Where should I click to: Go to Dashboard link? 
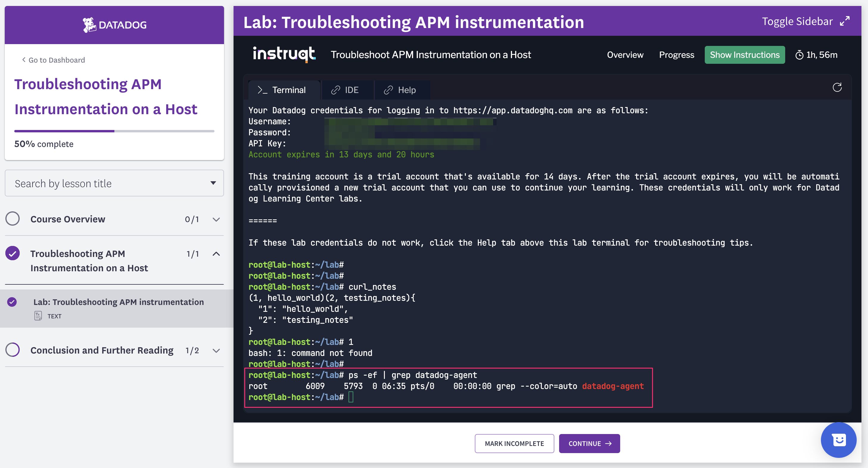click(x=57, y=60)
